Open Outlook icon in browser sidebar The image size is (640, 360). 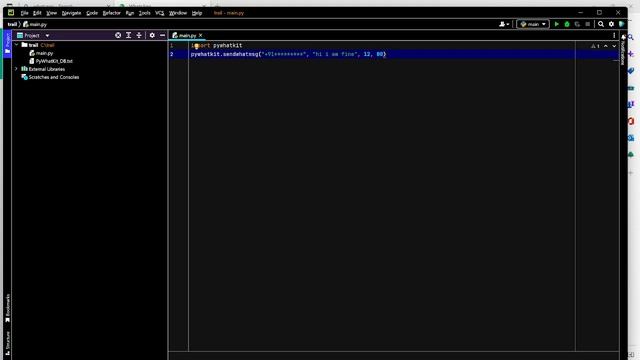point(631,138)
